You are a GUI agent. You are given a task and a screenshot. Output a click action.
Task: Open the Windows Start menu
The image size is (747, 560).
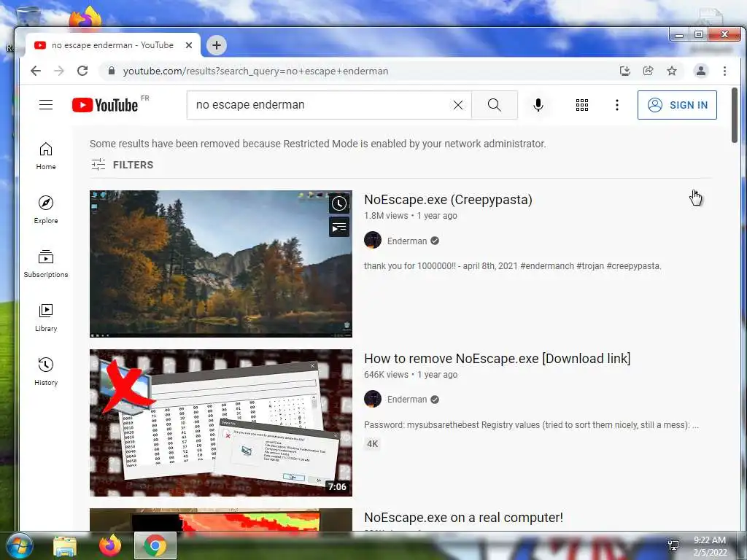pyautogui.click(x=18, y=545)
